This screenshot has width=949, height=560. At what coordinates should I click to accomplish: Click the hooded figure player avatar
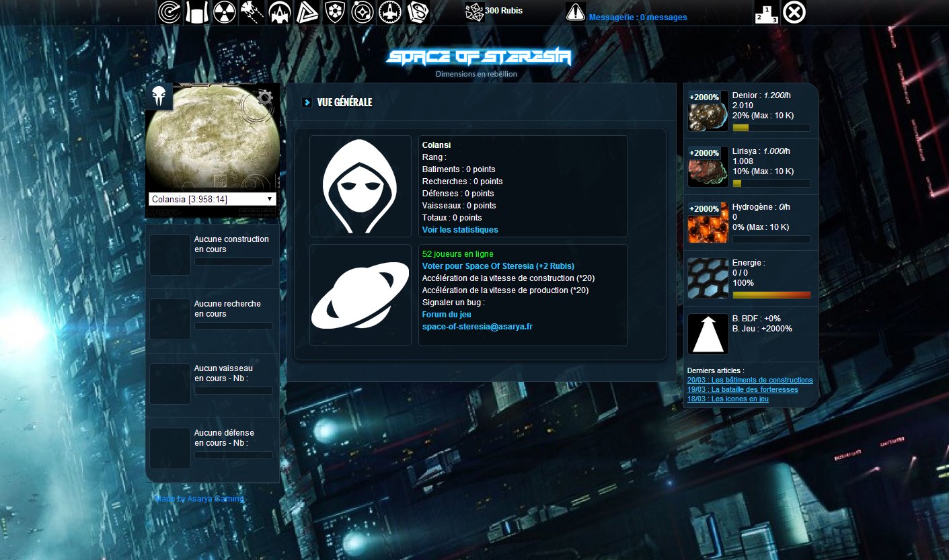[360, 186]
